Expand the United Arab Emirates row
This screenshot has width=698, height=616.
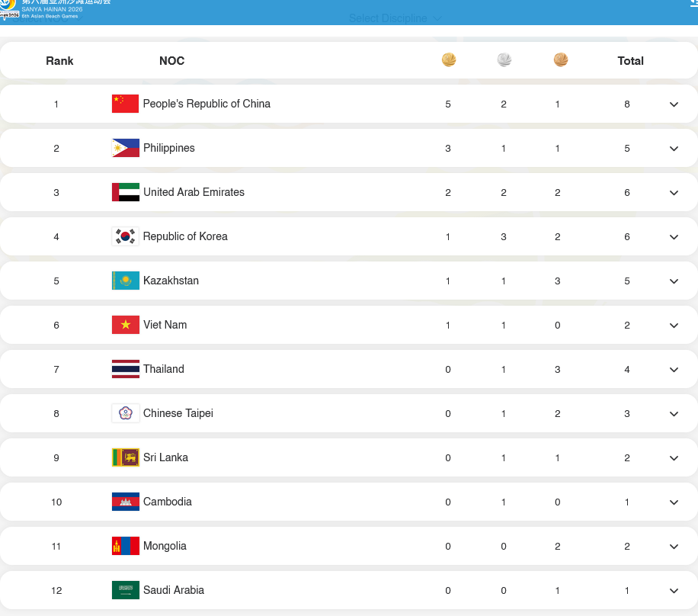coord(674,193)
